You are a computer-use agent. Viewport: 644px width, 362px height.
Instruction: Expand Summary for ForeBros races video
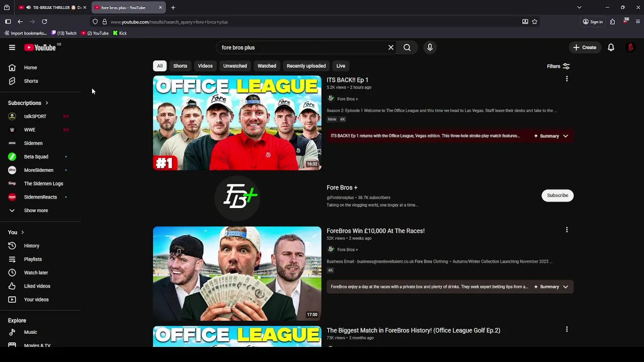click(551, 287)
